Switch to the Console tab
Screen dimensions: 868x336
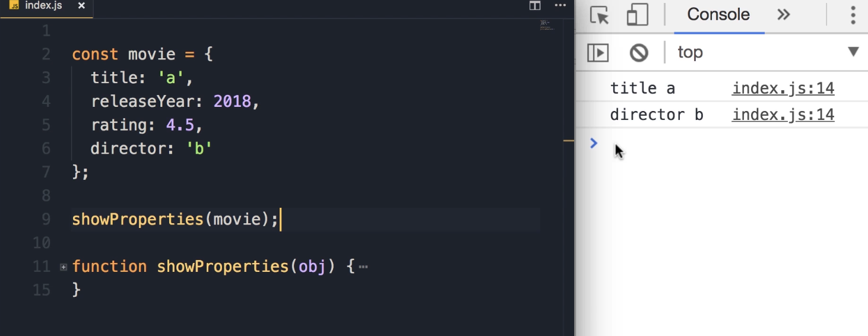pyautogui.click(x=718, y=15)
